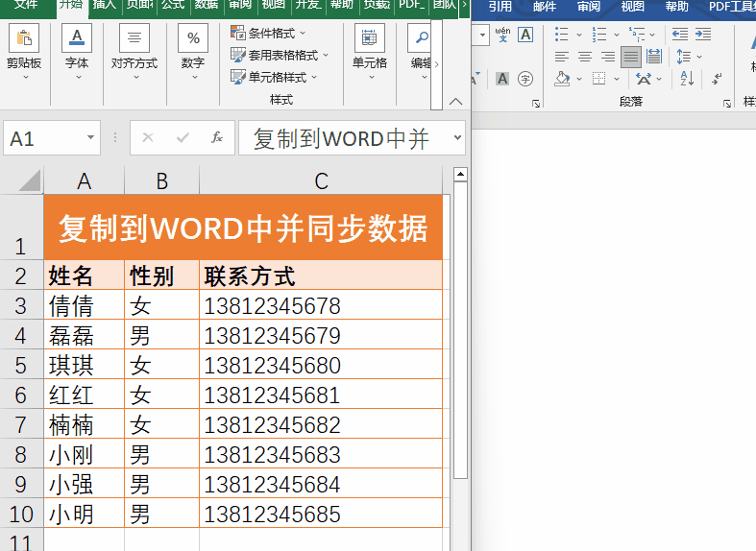
Task: Click the Word numbered list icon
Action: pos(599,35)
